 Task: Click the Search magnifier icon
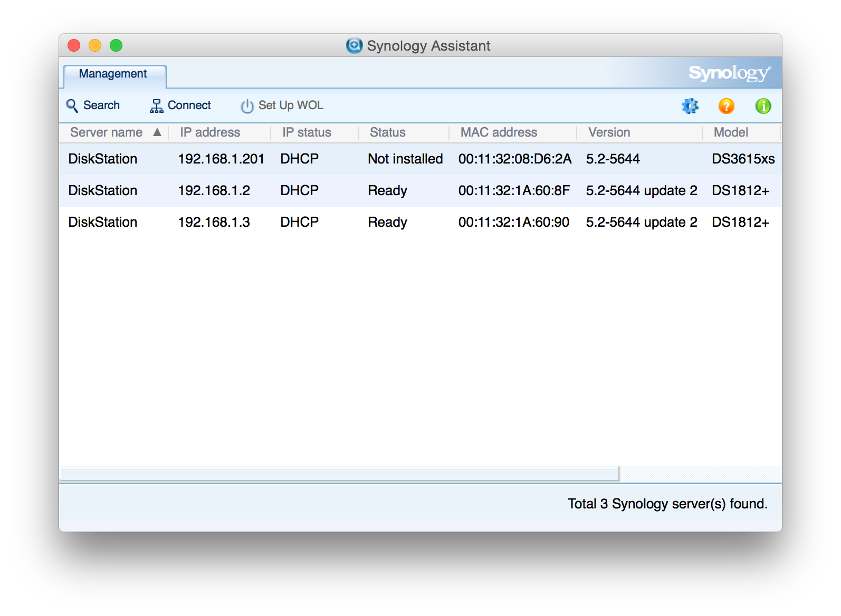click(72, 105)
